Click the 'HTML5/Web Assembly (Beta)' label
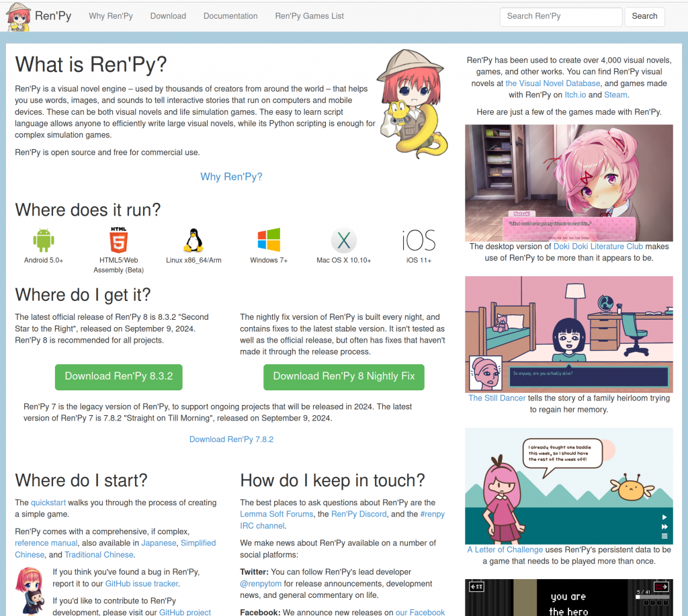This screenshot has width=688, height=616. (118, 265)
